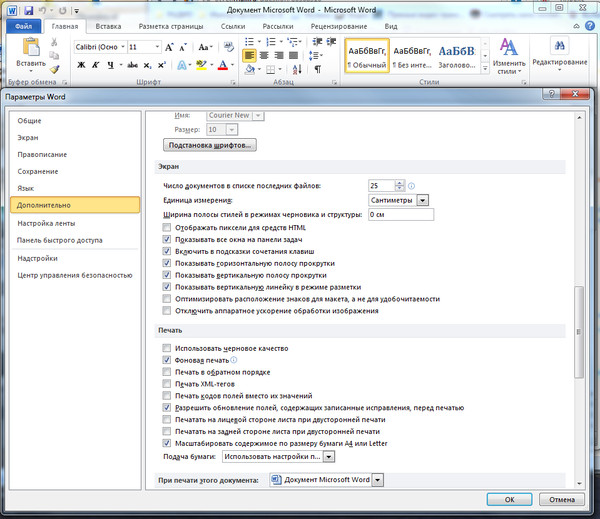
Task: Sort text with the A-Z sort icon
Action: click(297, 69)
